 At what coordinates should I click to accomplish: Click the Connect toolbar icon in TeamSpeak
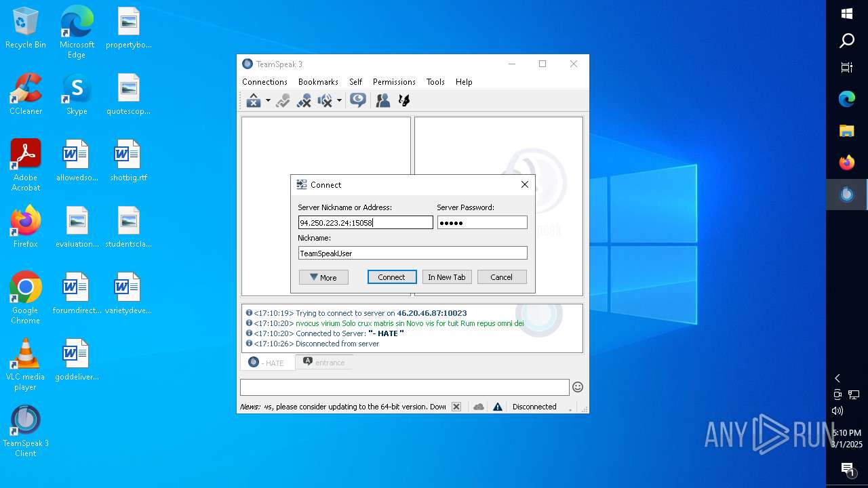pyautogui.click(x=254, y=101)
